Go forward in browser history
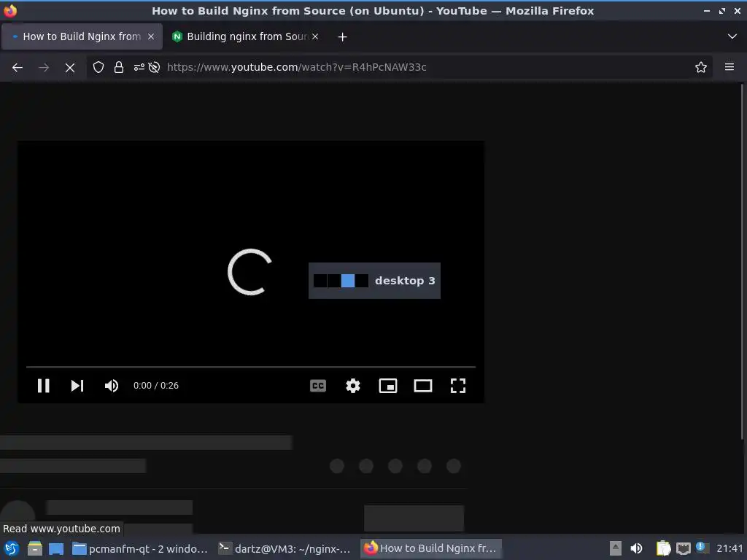The image size is (747, 560). click(44, 68)
